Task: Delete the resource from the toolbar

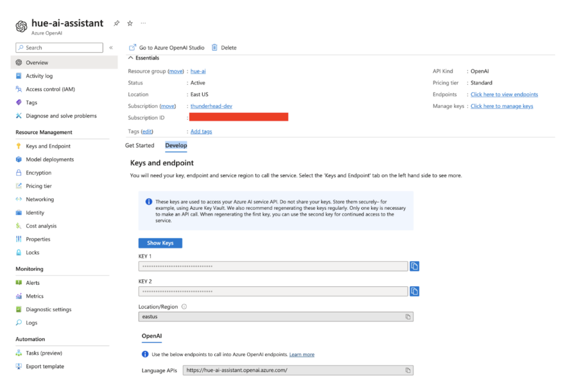Action: click(x=224, y=48)
